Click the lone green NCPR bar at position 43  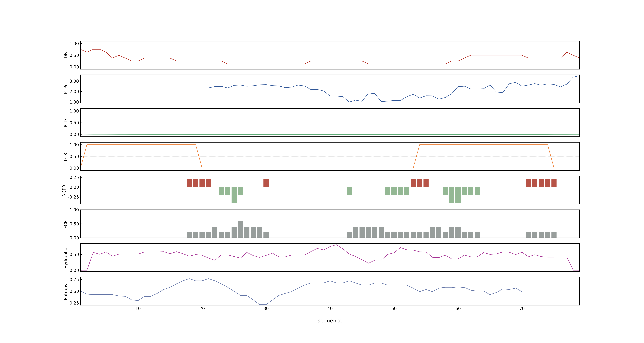(x=349, y=191)
